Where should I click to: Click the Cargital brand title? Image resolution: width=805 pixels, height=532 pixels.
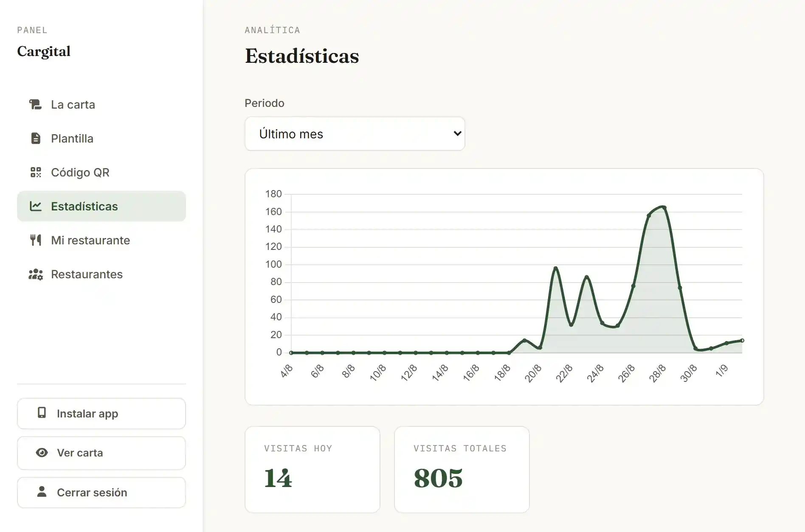[44, 51]
